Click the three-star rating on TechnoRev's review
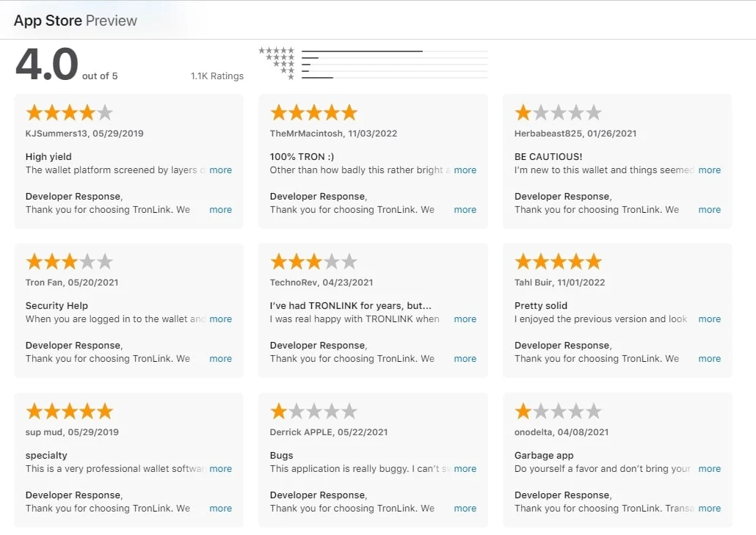The width and height of the screenshot is (756, 535). pyautogui.click(x=314, y=262)
